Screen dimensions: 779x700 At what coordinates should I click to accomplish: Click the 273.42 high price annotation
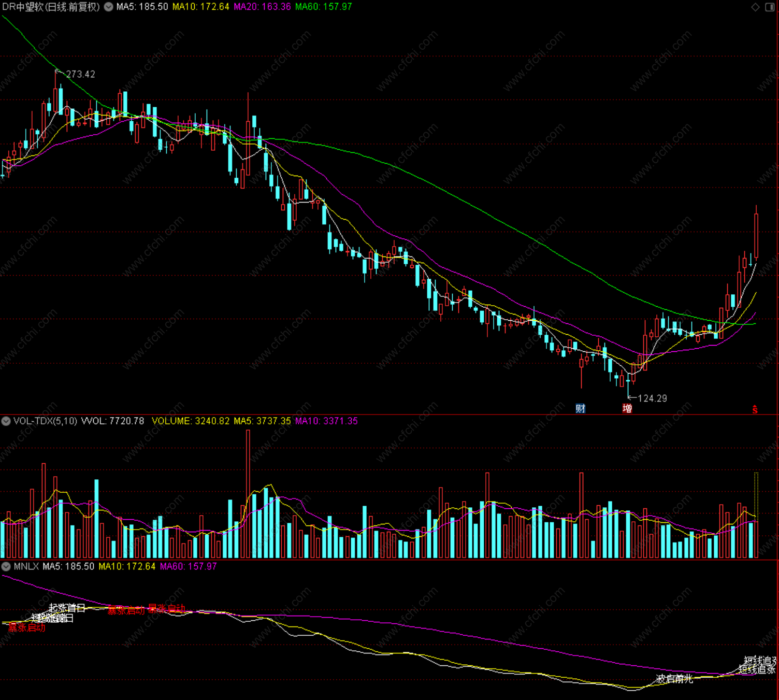point(80,74)
